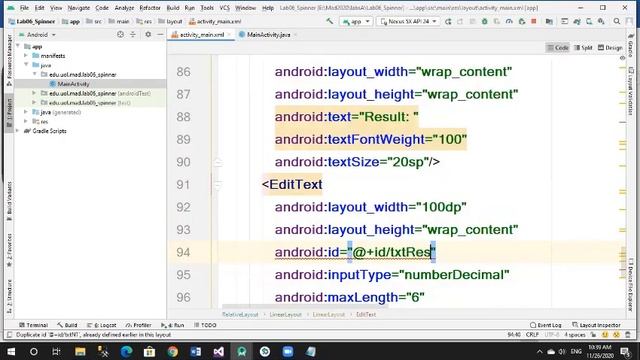Open the Navigate menu

(x=78, y=8)
